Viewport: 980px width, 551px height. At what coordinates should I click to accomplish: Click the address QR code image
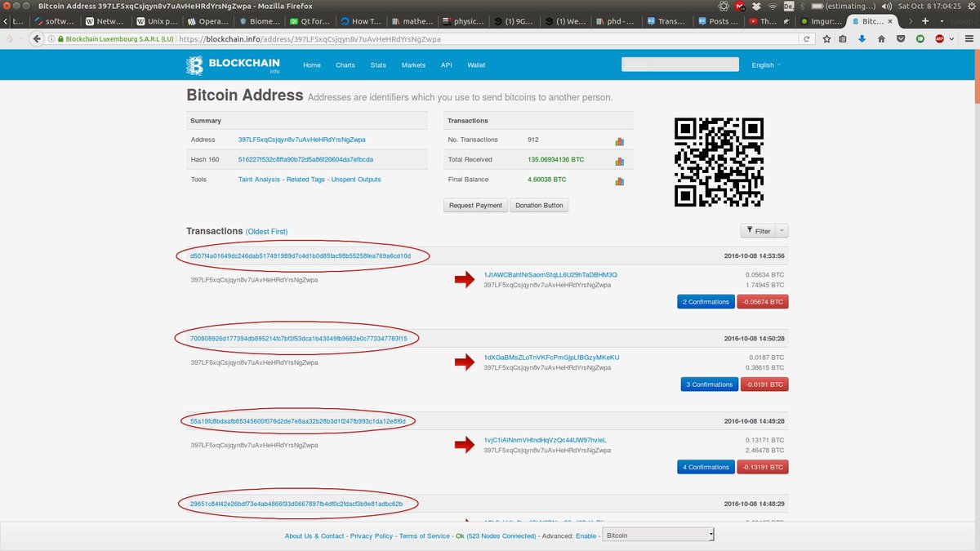click(719, 162)
